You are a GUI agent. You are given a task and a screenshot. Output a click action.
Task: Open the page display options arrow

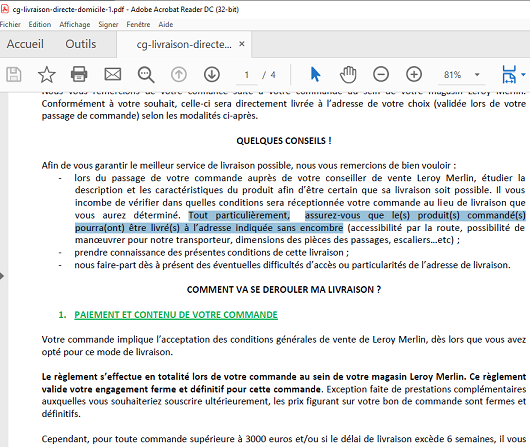(x=524, y=74)
